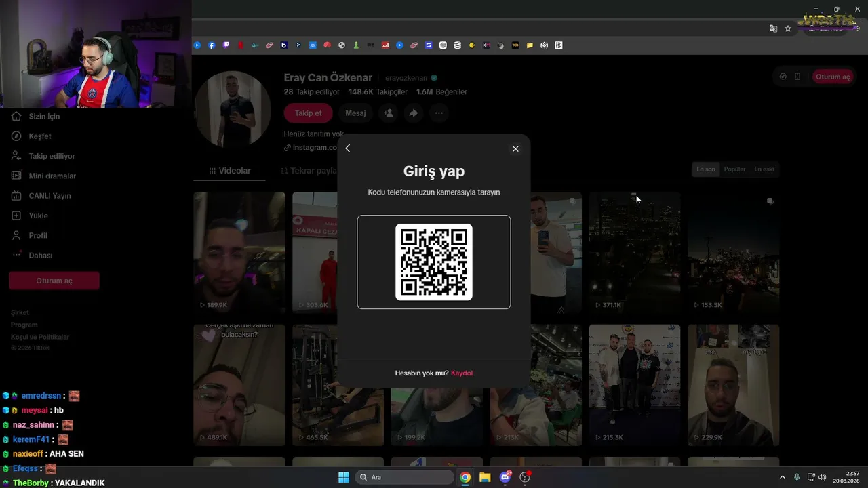Click the QR code image
868x488 pixels.
(x=434, y=262)
